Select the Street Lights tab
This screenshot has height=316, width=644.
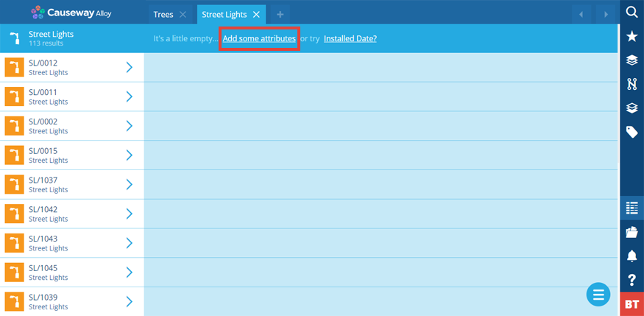[224, 15]
